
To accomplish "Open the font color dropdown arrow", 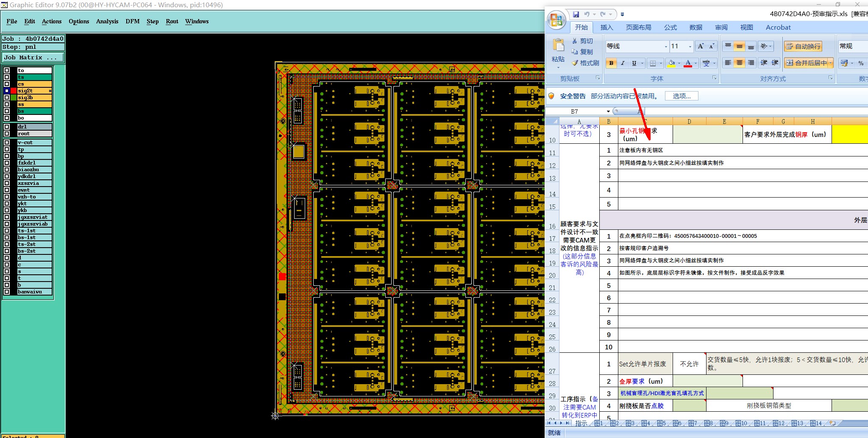I will point(696,63).
